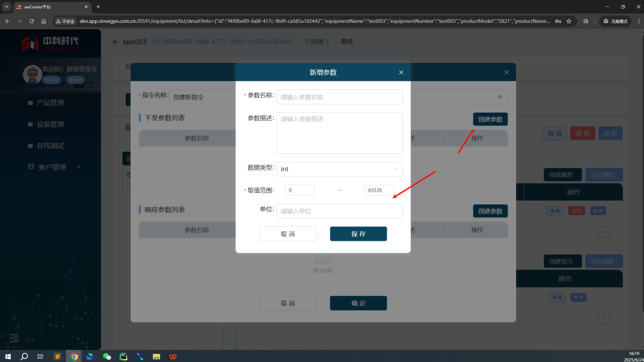Click the back arrow beside test003

(115, 42)
